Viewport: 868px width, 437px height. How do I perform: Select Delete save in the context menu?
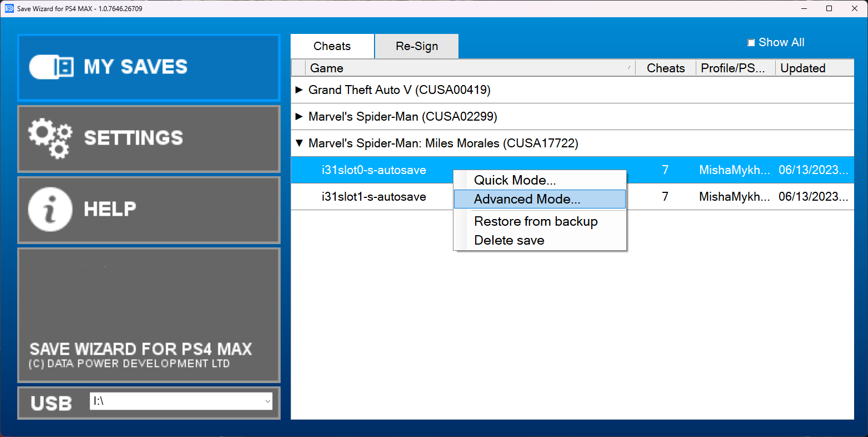[x=540, y=240]
